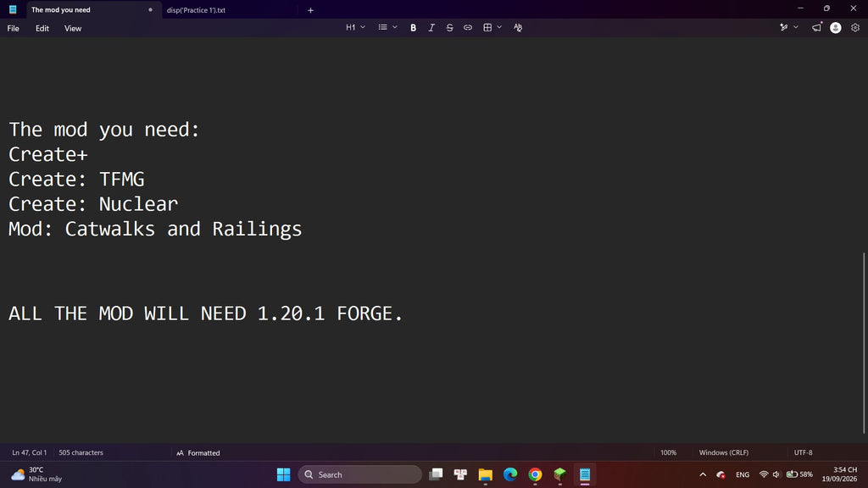
Task: Click the taskbar Search box
Action: point(359,474)
